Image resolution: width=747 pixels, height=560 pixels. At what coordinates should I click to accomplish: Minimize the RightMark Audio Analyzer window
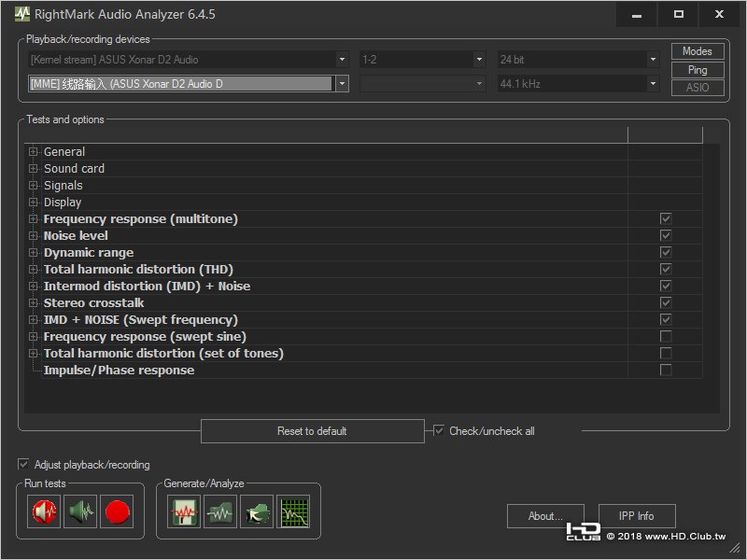coord(637,14)
